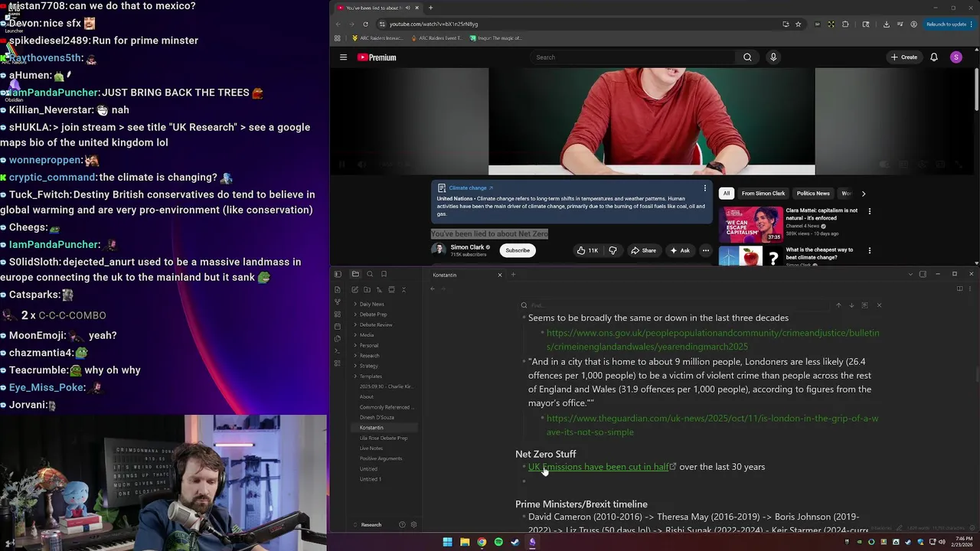
Task: Open daily note calendar ribbon icon
Action: pos(338,326)
